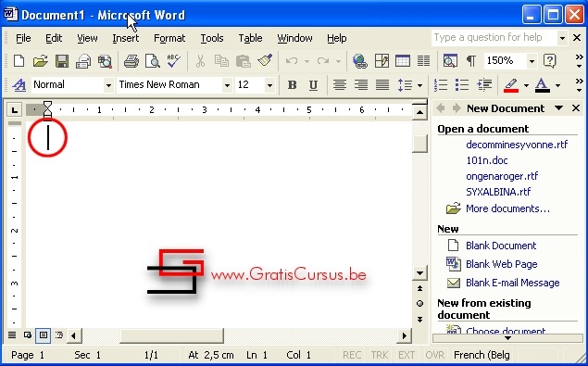Click in the Type a question for help box
Screen dimensions: 588x366
pyautogui.click(x=494, y=38)
